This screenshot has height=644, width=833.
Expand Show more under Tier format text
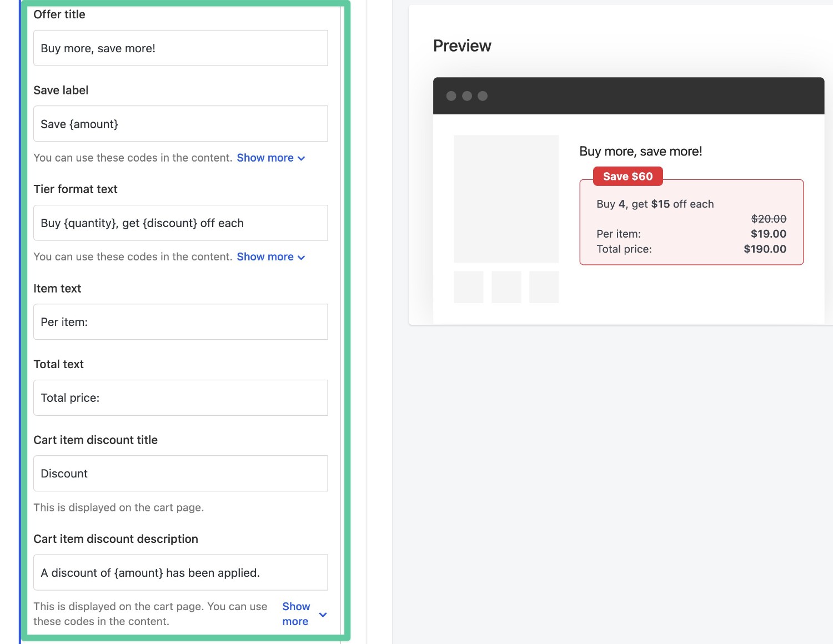[271, 257]
